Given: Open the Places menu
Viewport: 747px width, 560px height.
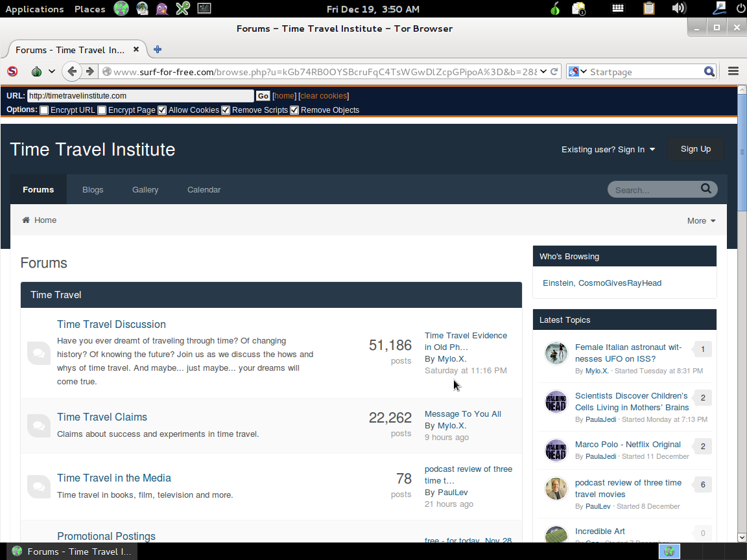Looking at the screenshot, I should click(89, 8).
